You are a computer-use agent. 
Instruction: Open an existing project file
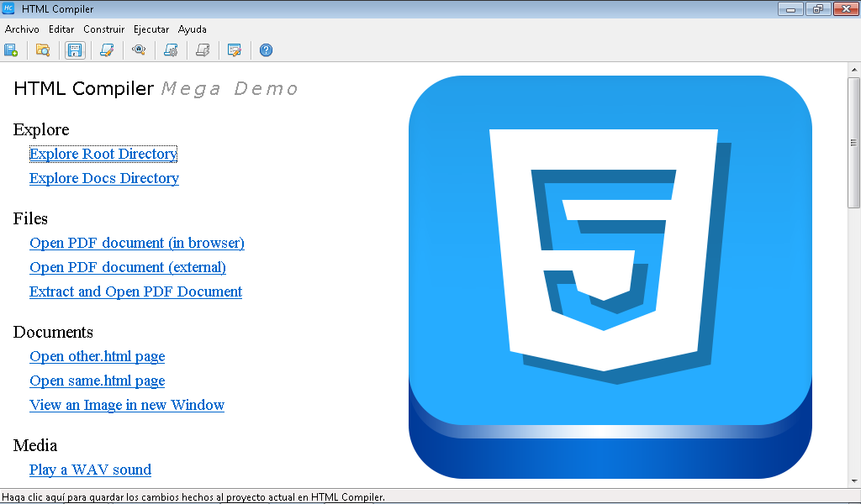(42, 50)
